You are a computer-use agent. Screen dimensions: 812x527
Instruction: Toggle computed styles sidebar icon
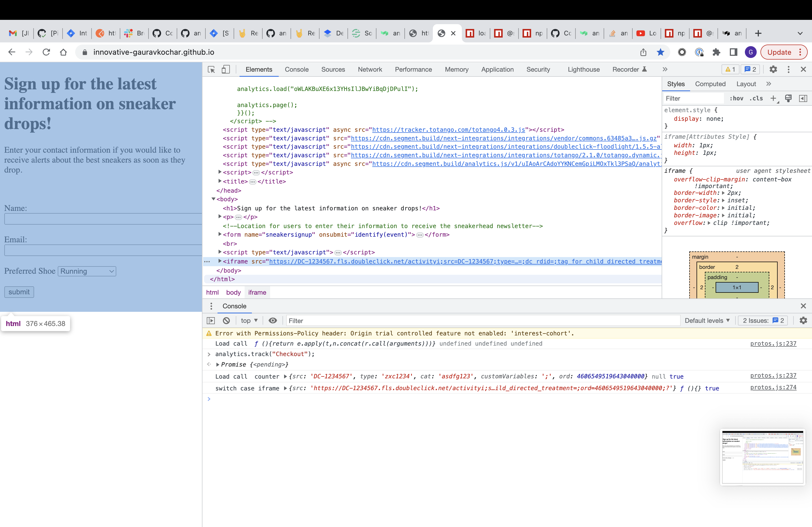[x=803, y=98]
